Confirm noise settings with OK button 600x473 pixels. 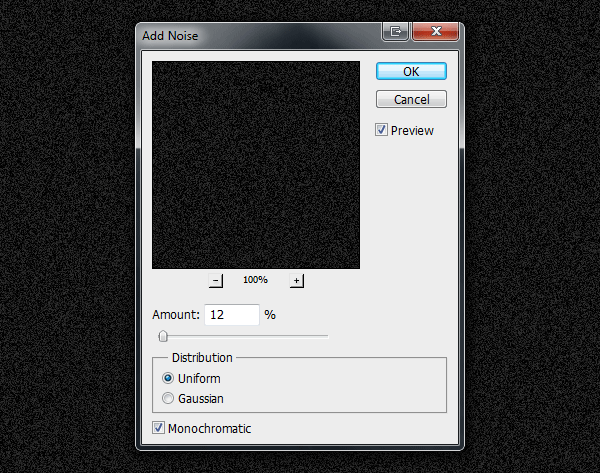411,71
